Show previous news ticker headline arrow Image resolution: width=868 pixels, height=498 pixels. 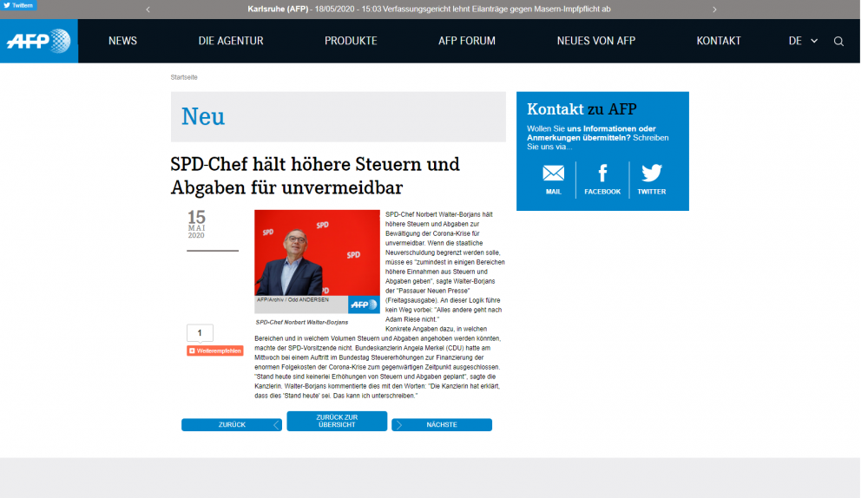pos(148,10)
